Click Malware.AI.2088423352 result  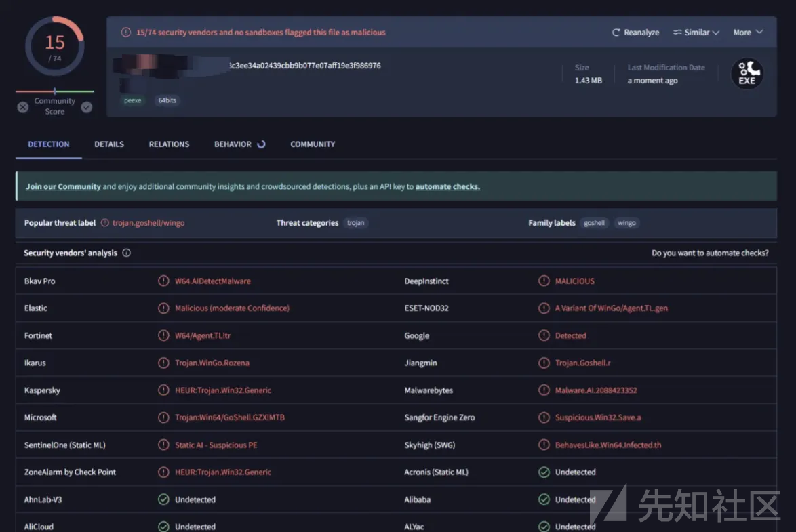tap(596, 390)
